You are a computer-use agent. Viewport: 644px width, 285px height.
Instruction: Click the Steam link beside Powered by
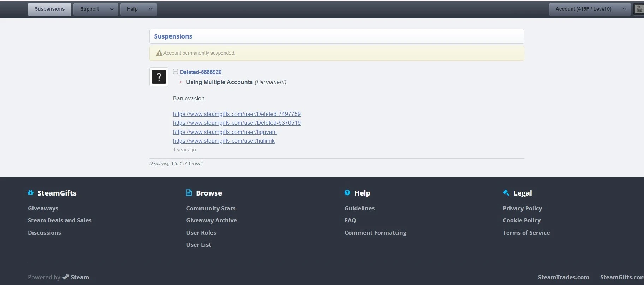pos(80,277)
